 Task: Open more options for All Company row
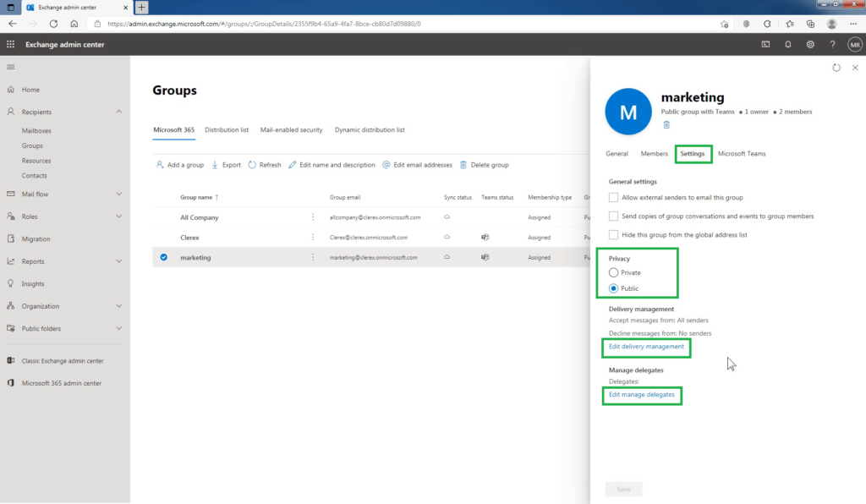[x=313, y=217]
